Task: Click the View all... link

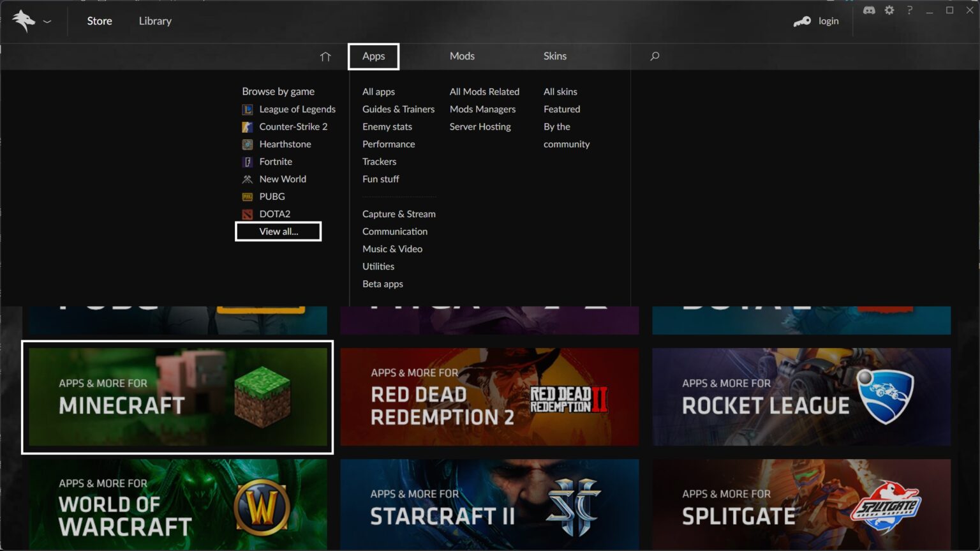Action: (x=279, y=231)
